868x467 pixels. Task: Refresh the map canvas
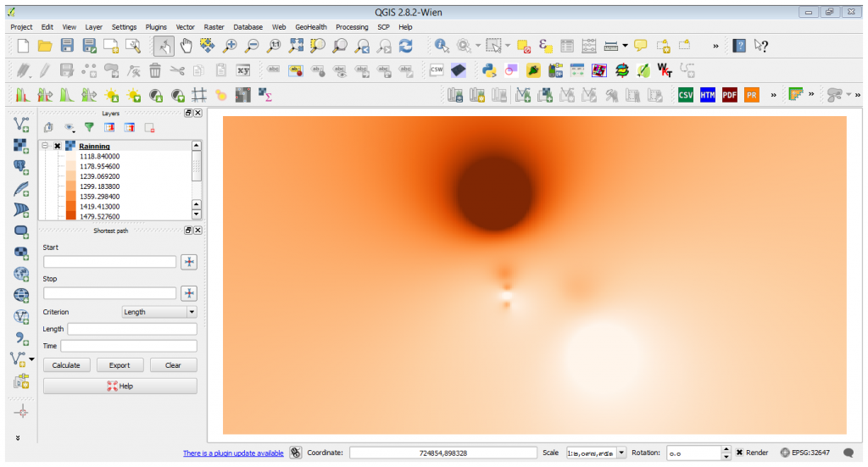pyautogui.click(x=406, y=46)
